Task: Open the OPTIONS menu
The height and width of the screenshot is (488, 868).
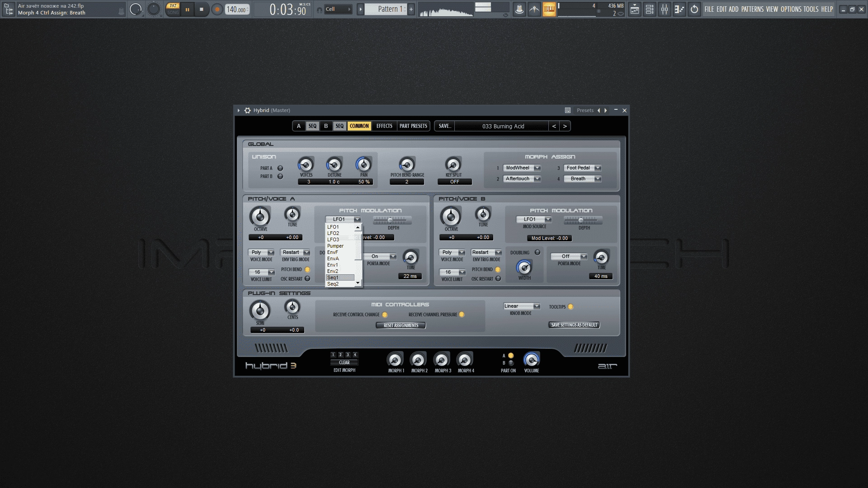Action: [x=791, y=9]
